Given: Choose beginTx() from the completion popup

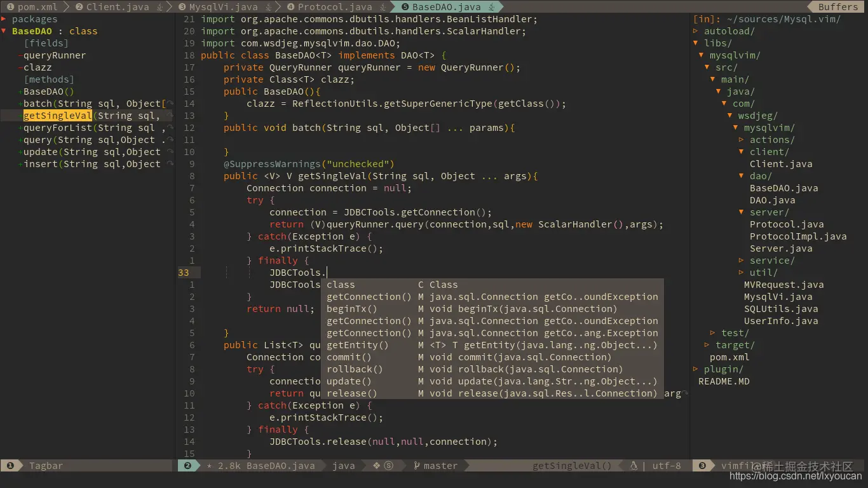Looking at the screenshot, I should pos(492,309).
